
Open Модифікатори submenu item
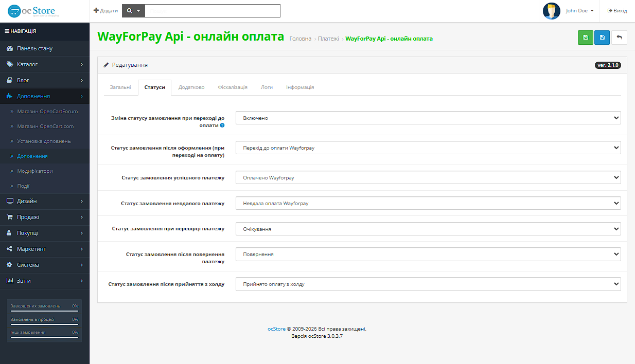[44, 171]
